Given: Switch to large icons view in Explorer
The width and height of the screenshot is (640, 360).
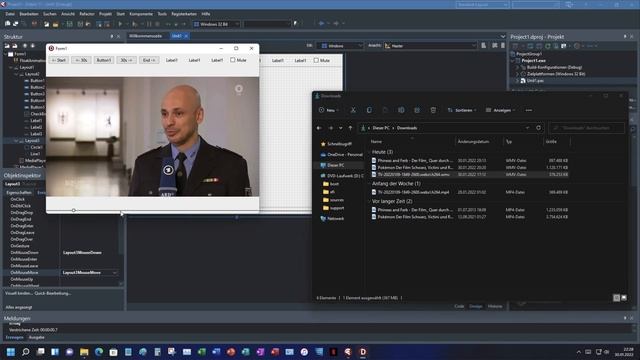Looking at the screenshot, I should tap(624, 298).
